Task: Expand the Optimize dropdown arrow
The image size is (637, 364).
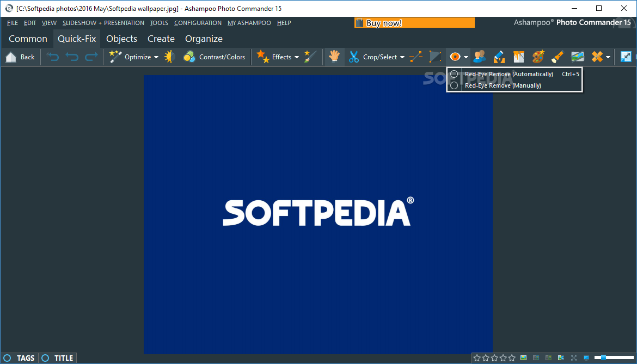Action: 156,57
